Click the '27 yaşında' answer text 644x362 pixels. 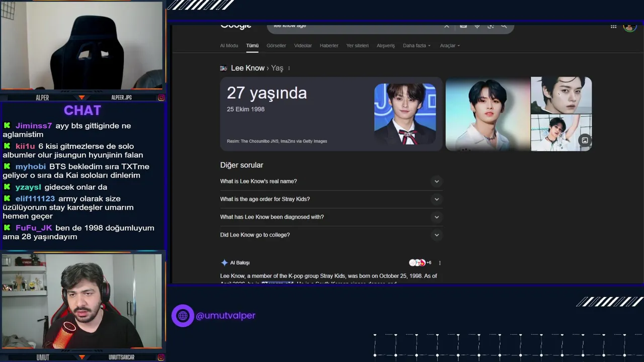tap(267, 93)
